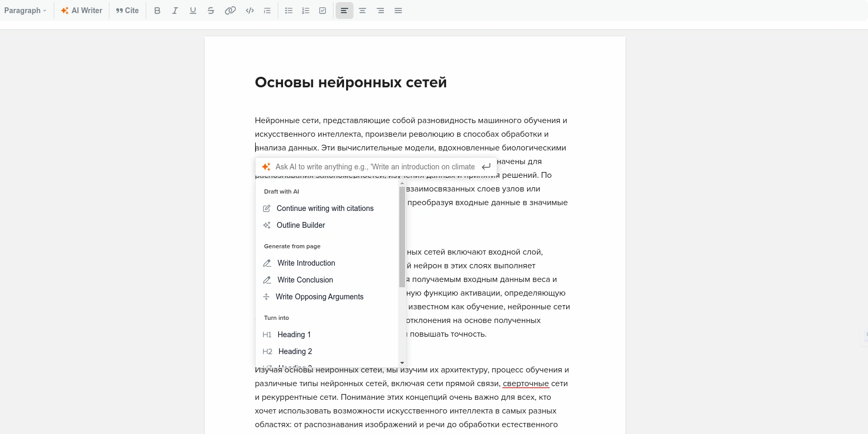868x434 pixels.
Task: Click the underline icon
Action: pyautogui.click(x=193, y=11)
